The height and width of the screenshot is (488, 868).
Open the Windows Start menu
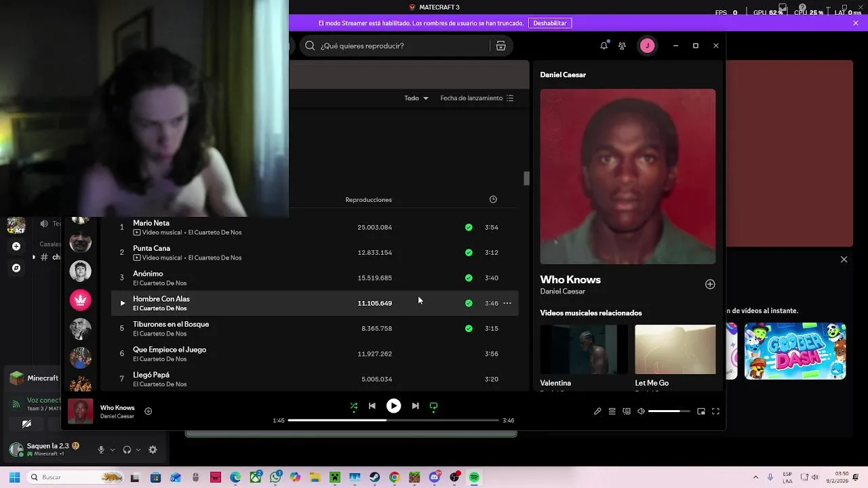[x=14, y=477]
